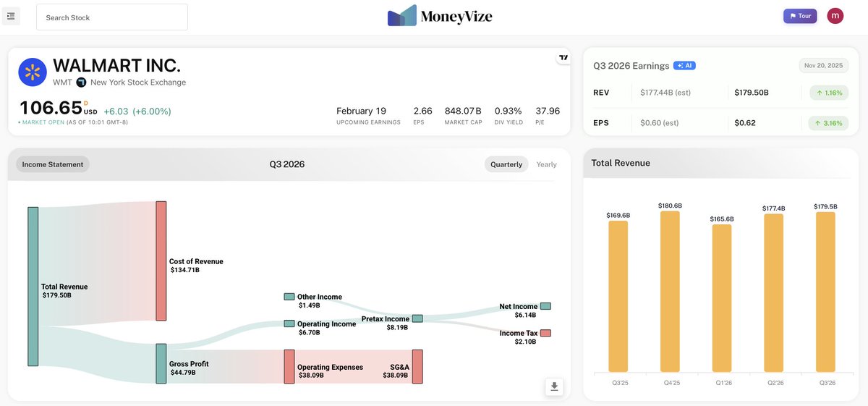Click the Search Stock input field
868x406 pixels.
pos(112,17)
